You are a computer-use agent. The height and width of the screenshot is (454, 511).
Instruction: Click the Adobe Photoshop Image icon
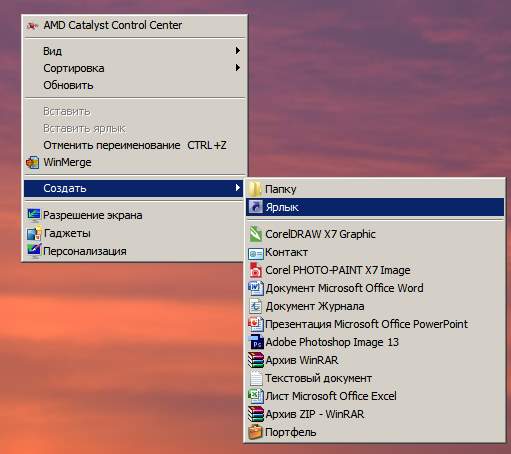[x=256, y=342]
